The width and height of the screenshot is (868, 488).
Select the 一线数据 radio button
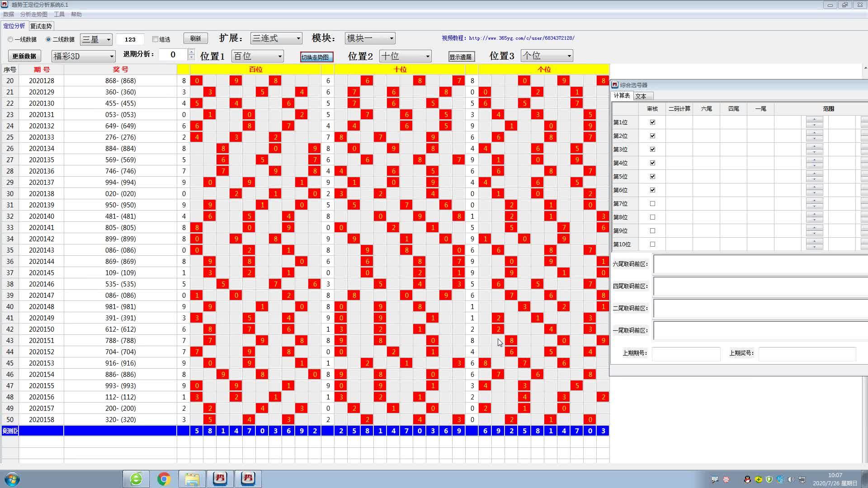coord(10,39)
